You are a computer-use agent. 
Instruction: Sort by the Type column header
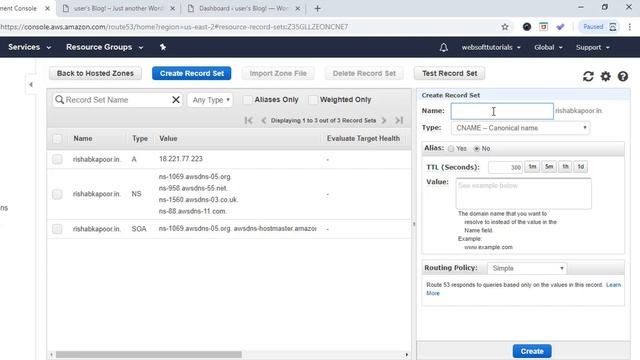pos(140,139)
